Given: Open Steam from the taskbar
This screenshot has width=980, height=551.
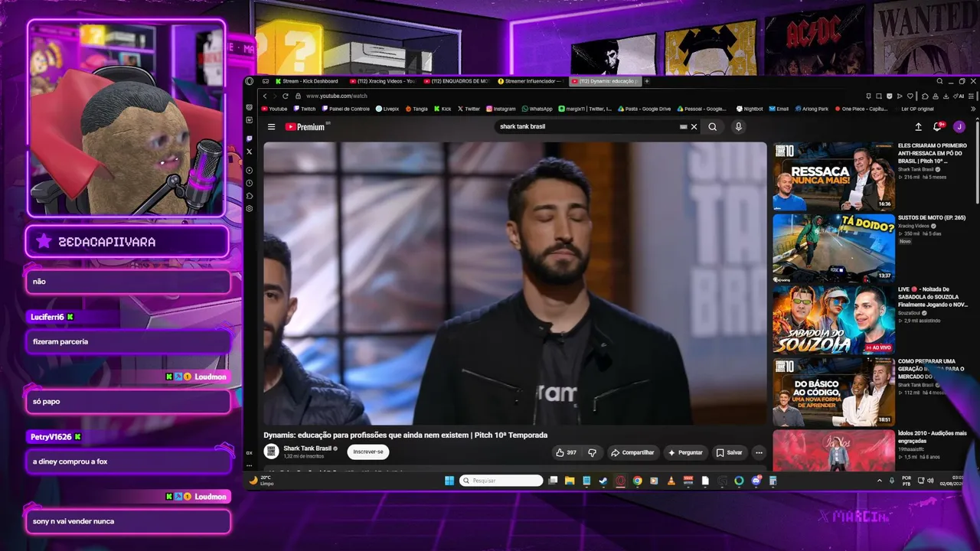Looking at the screenshot, I should click(x=603, y=481).
